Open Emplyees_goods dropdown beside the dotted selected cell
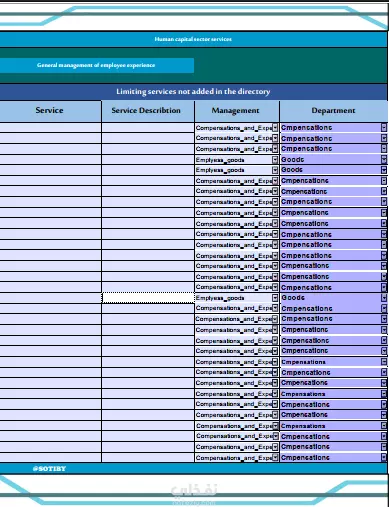The width and height of the screenshot is (389, 507). [275, 298]
